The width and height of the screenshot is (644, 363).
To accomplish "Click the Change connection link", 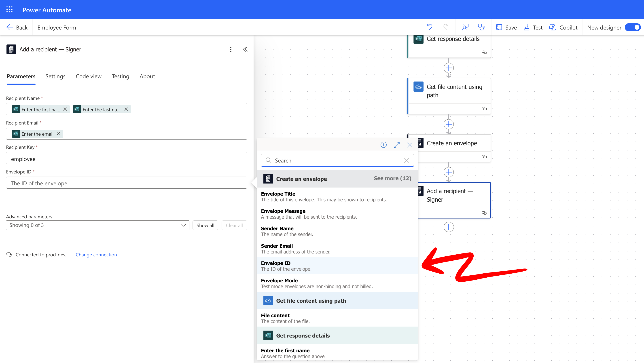I will point(96,254).
